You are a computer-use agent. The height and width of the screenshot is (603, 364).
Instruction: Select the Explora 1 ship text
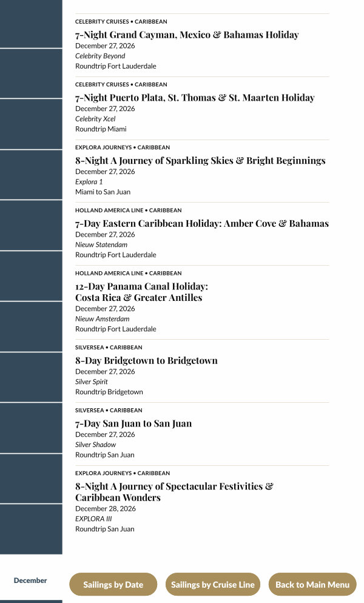click(89, 182)
